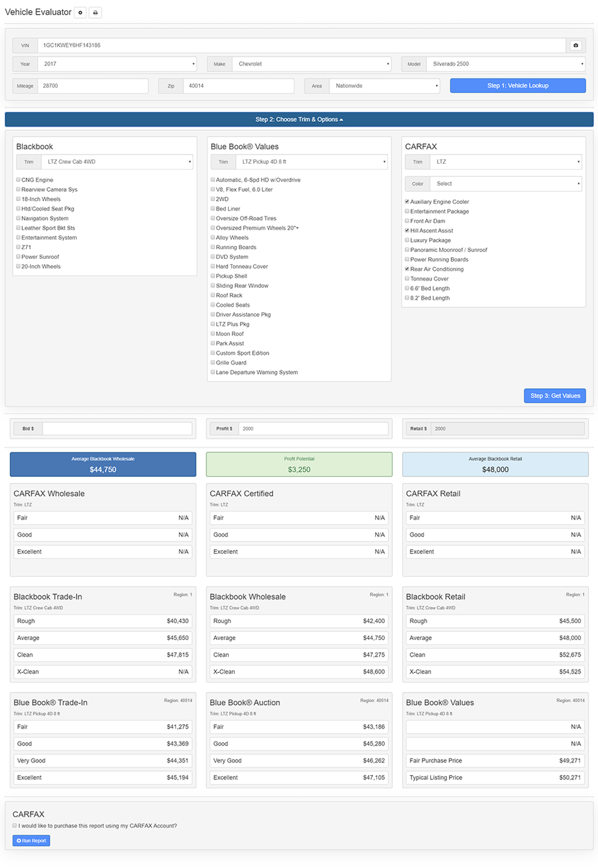Click the Mileage input field

pyautogui.click(x=92, y=86)
